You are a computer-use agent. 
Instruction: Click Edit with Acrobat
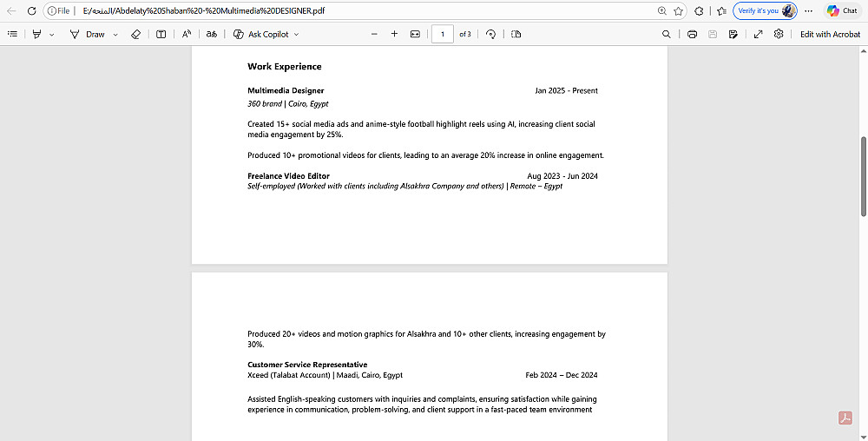click(x=831, y=35)
